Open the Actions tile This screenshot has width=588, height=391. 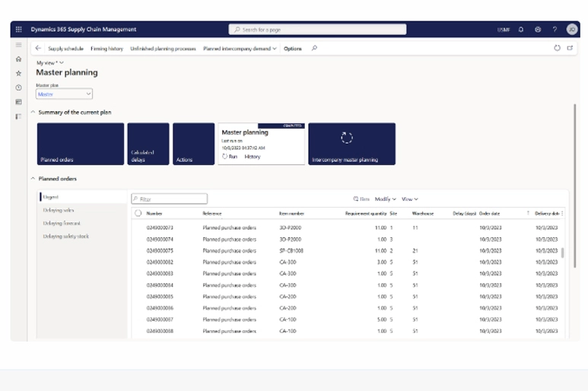(193, 144)
